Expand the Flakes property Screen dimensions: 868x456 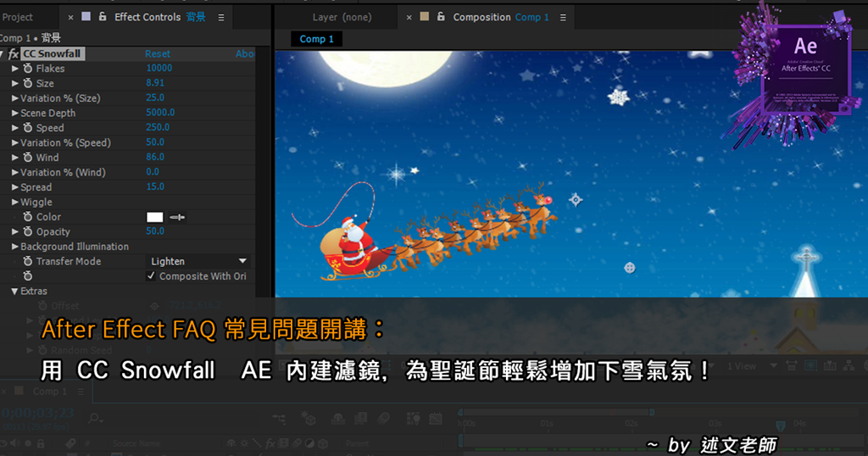(x=15, y=69)
